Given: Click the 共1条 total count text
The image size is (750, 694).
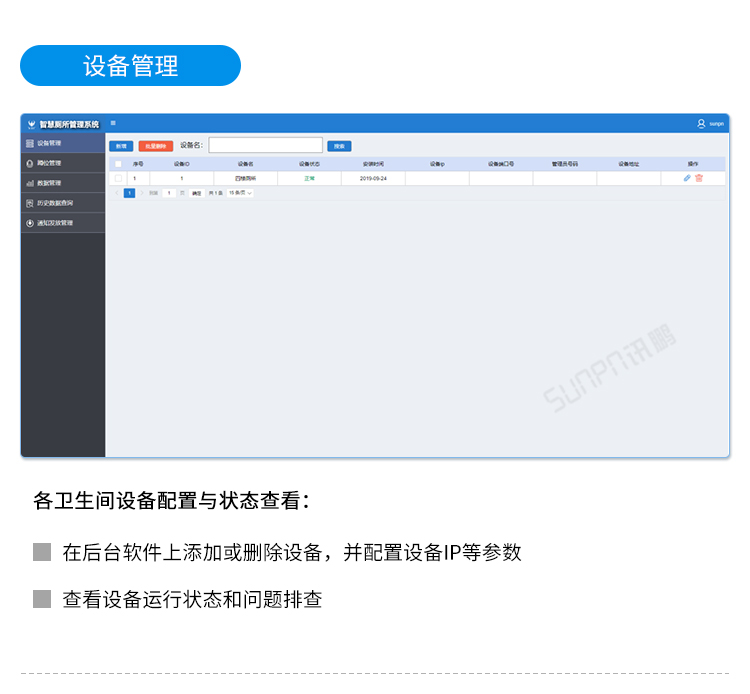Looking at the screenshot, I should click(216, 193).
